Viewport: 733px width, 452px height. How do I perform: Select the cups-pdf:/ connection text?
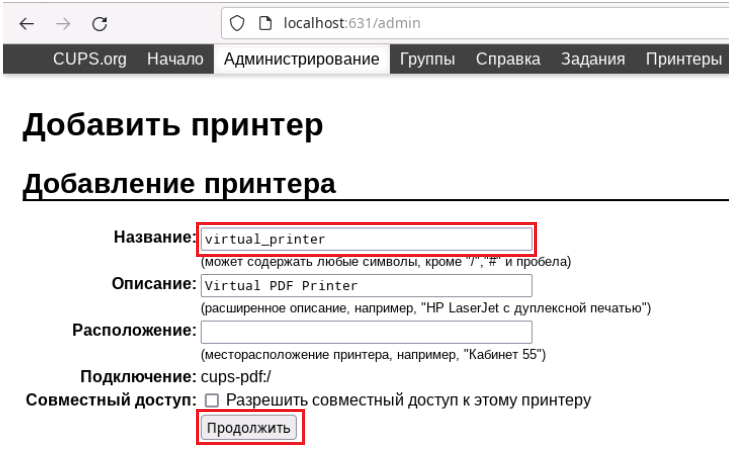point(236,377)
